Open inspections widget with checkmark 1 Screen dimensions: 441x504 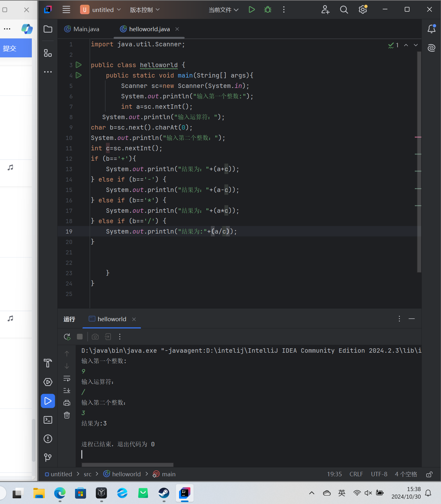point(393,45)
